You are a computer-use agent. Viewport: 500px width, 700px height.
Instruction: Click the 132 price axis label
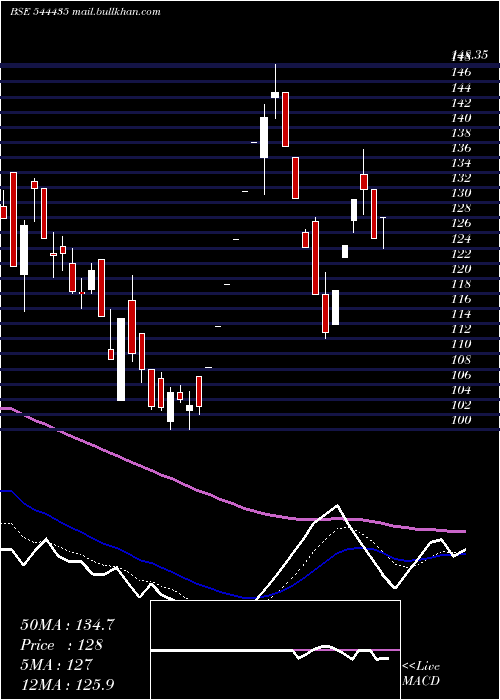click(462, 178)
